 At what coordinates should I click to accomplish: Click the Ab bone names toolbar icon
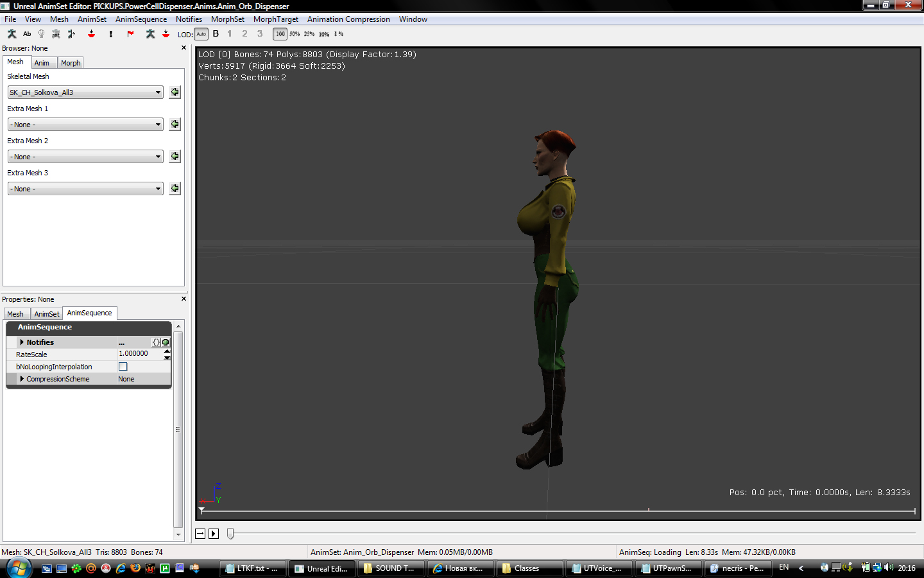27,34
